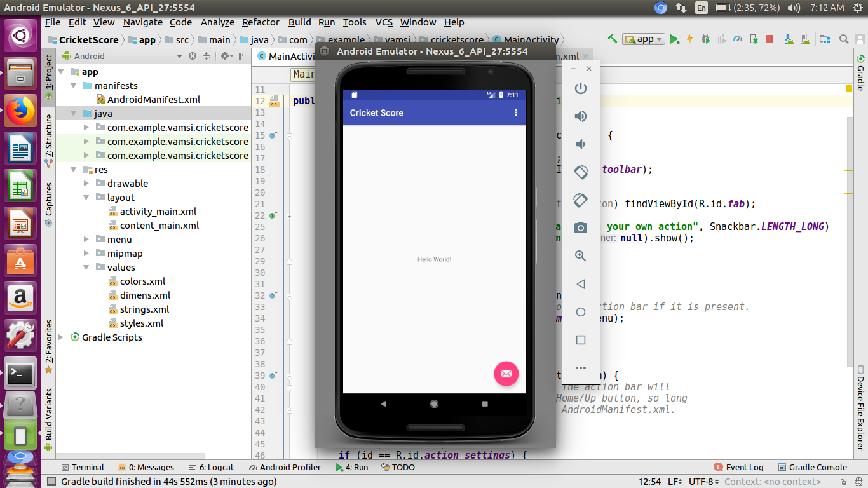Click emulator sidebar Overview square icon
This screenshot has height=488, width=868.
coord(581,340)
